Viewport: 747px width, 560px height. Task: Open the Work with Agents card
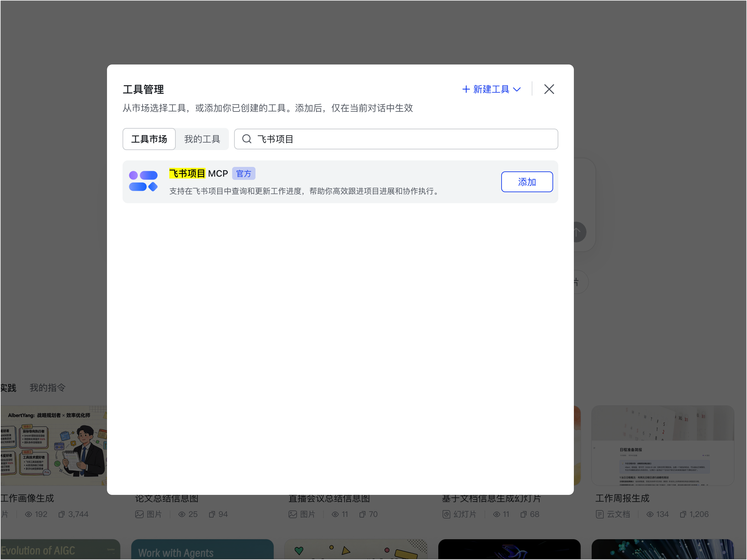click(x=202, y=549)
